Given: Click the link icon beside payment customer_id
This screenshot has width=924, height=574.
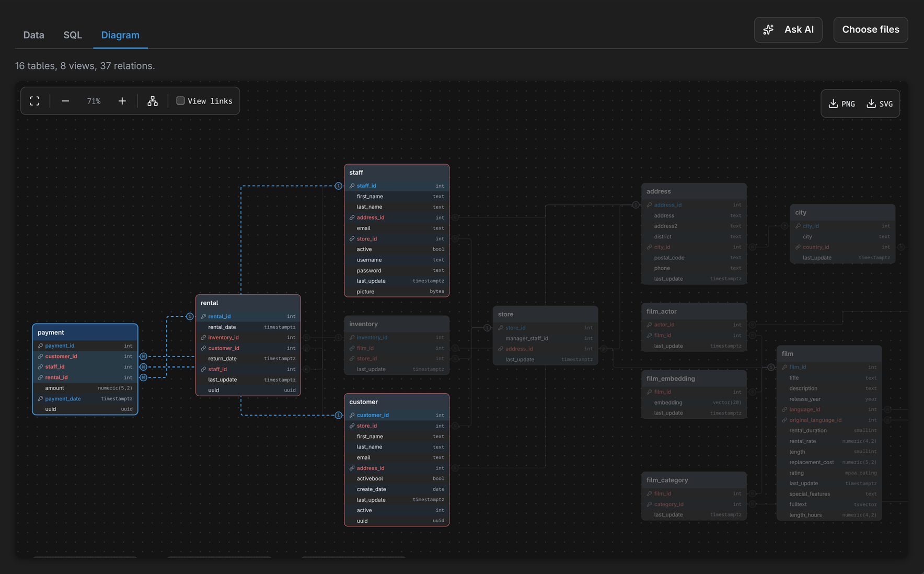Looking at the screenshot, I should (x=40, y=357).
